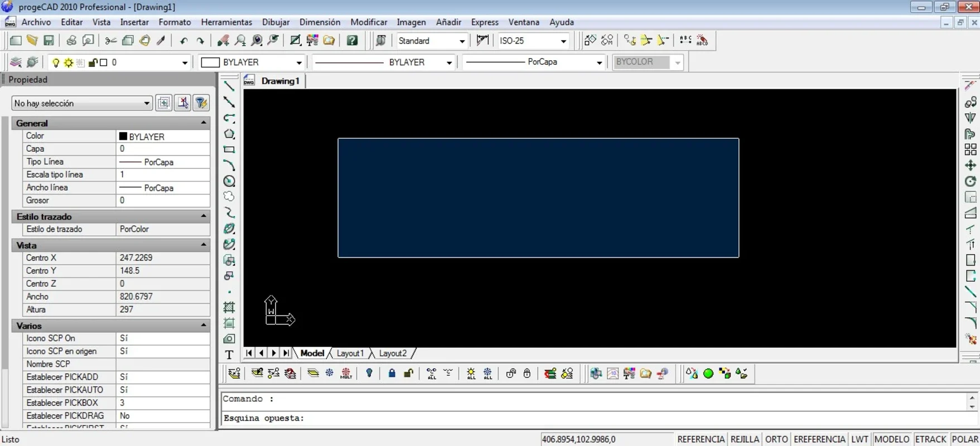Screen dimensions: 980x446
Task: Toggle MODELO space in status bar
Action: [x=892, y=439]
